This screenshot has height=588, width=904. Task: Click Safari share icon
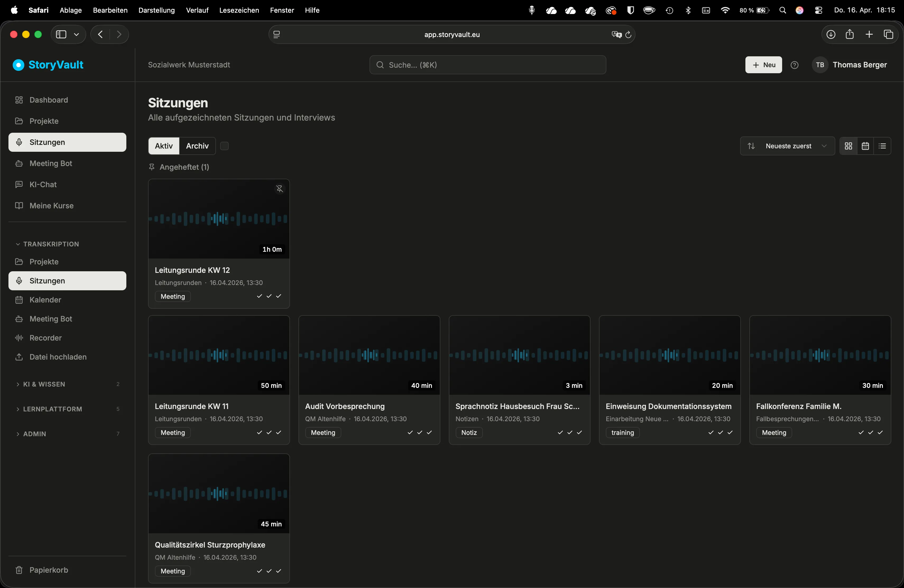(850, 35)
